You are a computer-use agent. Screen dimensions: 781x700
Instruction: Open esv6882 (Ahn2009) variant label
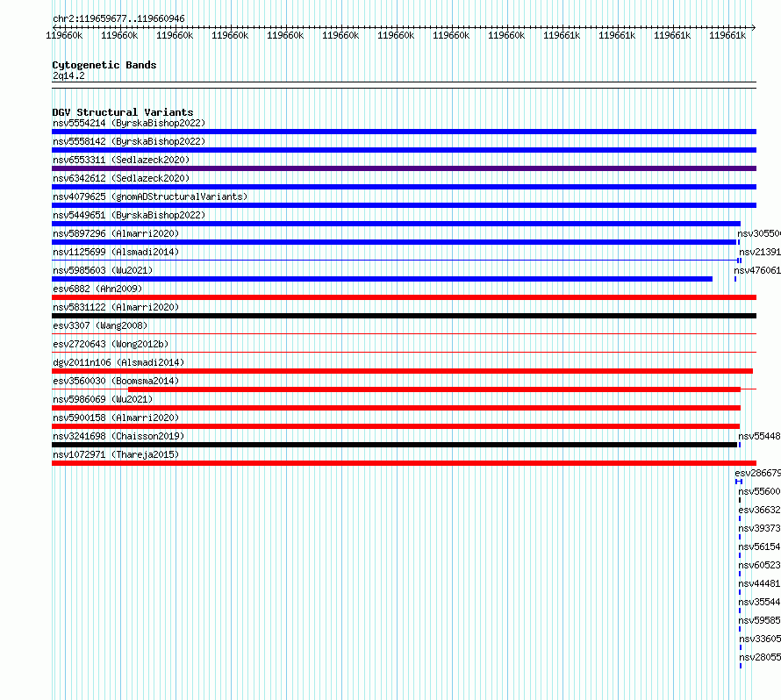[x=97, y=289]
